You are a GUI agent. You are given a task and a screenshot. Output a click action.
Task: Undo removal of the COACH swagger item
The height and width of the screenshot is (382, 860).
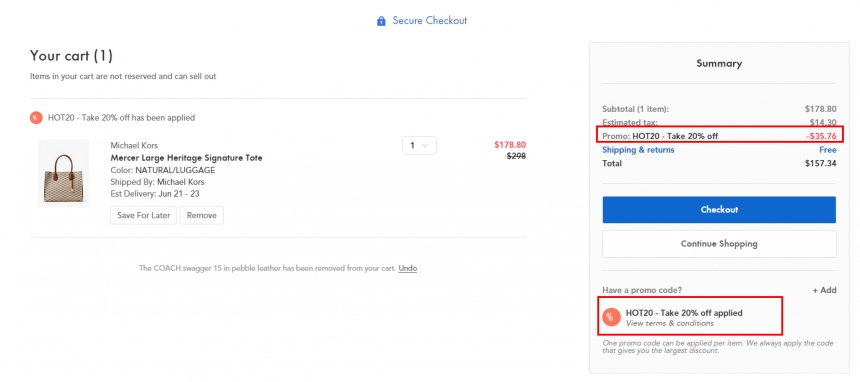(x=408, y=268)
